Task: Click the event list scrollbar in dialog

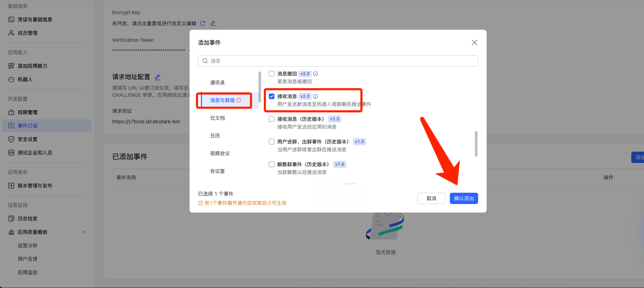Action: pyautogui.click(x=476, y=144)
